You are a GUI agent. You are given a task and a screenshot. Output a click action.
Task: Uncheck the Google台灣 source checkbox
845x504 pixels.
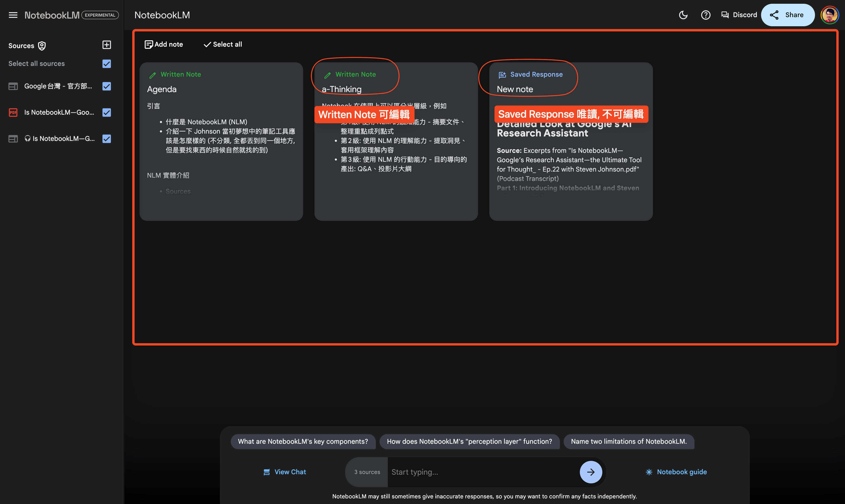[107, 86]
